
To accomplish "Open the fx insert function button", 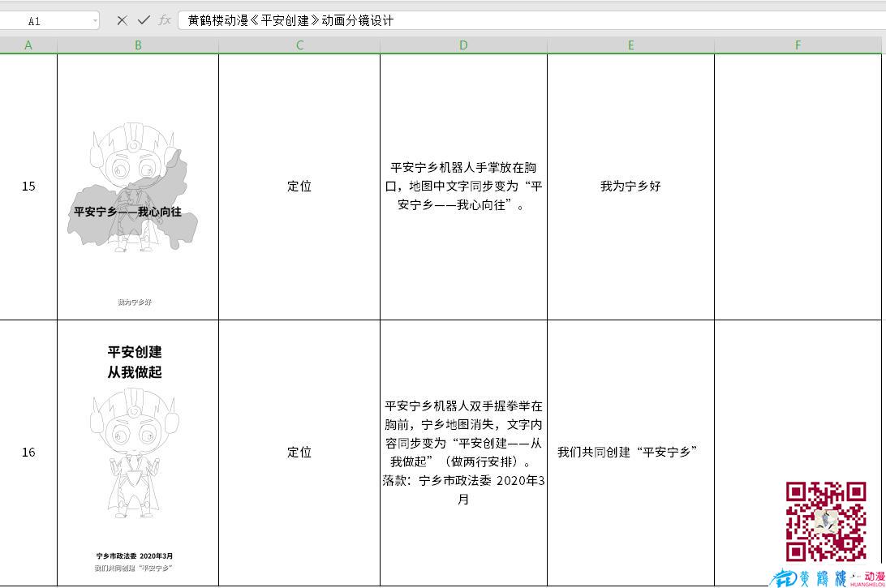I will 165,20.
